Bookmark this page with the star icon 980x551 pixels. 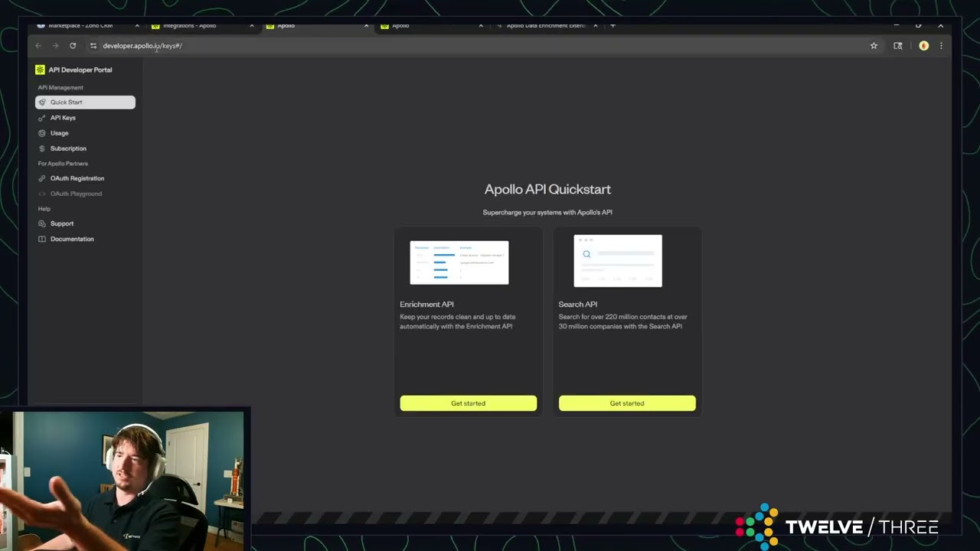[x=874, y=46]
